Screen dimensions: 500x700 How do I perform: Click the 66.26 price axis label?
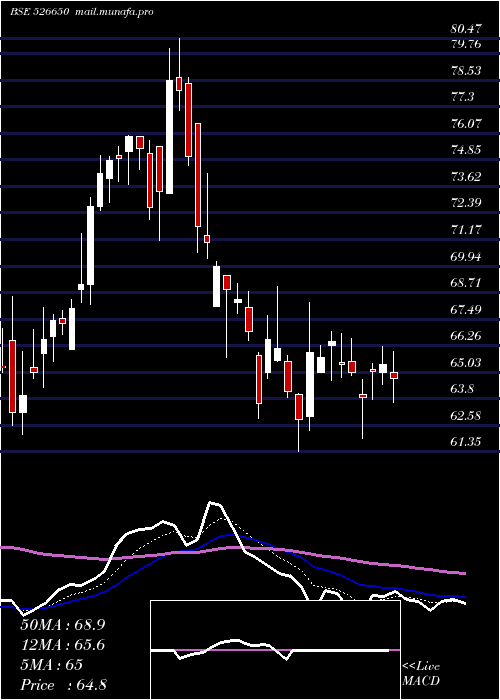pyautogui.click(x=466, y=336)
